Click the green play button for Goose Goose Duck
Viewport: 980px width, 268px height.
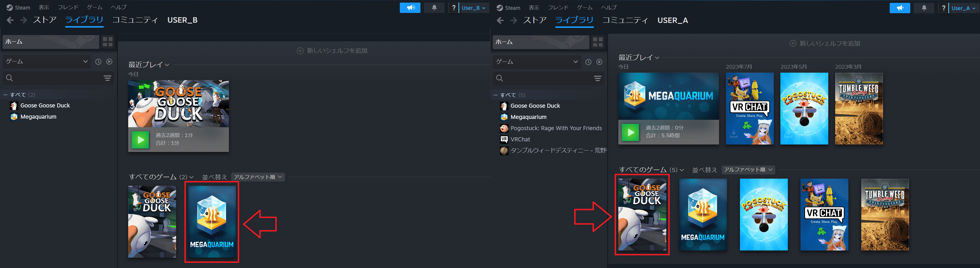pyautogui.click(x=140, y=140)
